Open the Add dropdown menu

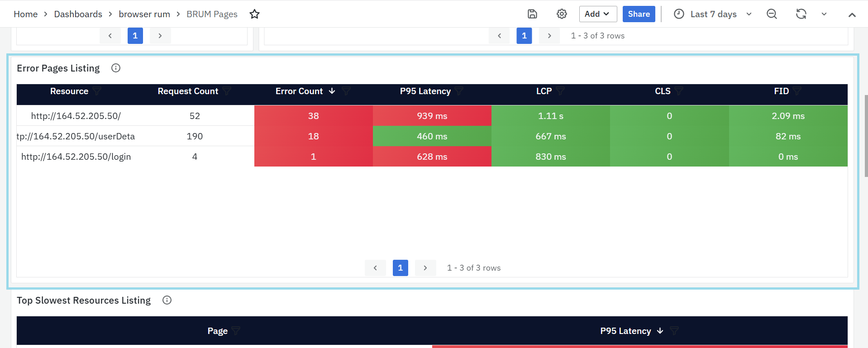click(x=597, y=14)
